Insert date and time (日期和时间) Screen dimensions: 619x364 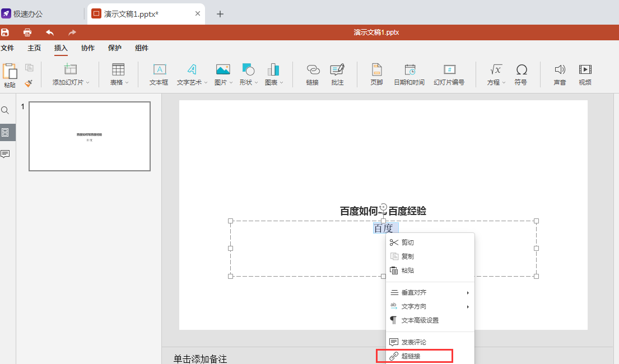[x=409, y=74]
